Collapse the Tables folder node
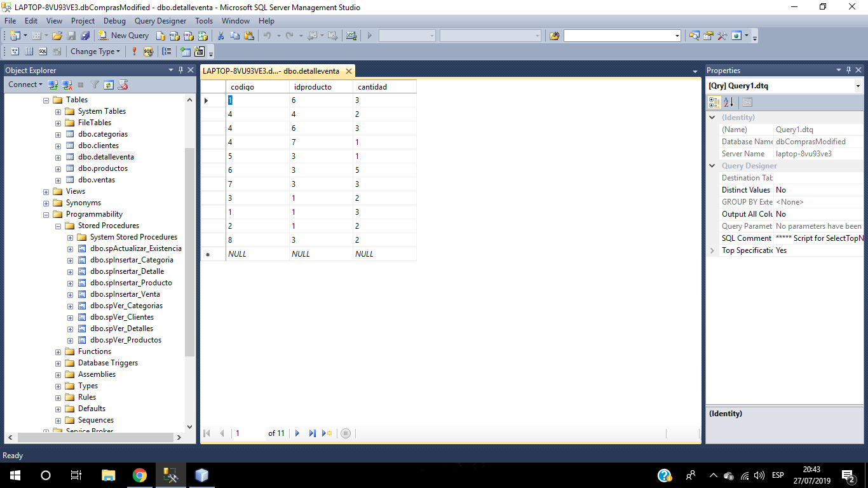This screenshot has width=868, height=488. coord(46,100)
